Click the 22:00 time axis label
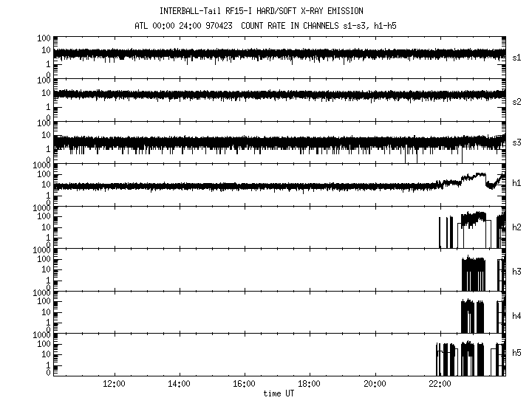The height and width of the screenshot is (406, 532). tap(440, 385)
